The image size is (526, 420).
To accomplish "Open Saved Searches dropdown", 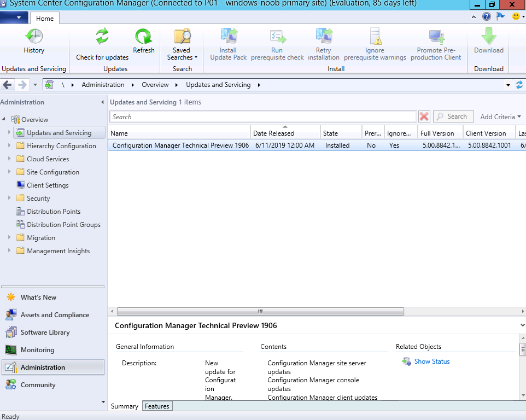I will click(x=182, y=45).
